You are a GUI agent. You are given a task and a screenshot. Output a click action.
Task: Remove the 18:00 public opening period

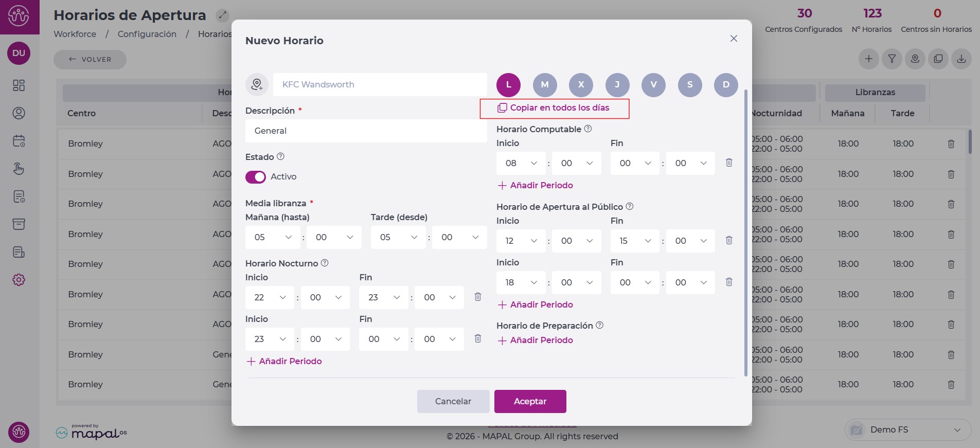click(729, 282)
